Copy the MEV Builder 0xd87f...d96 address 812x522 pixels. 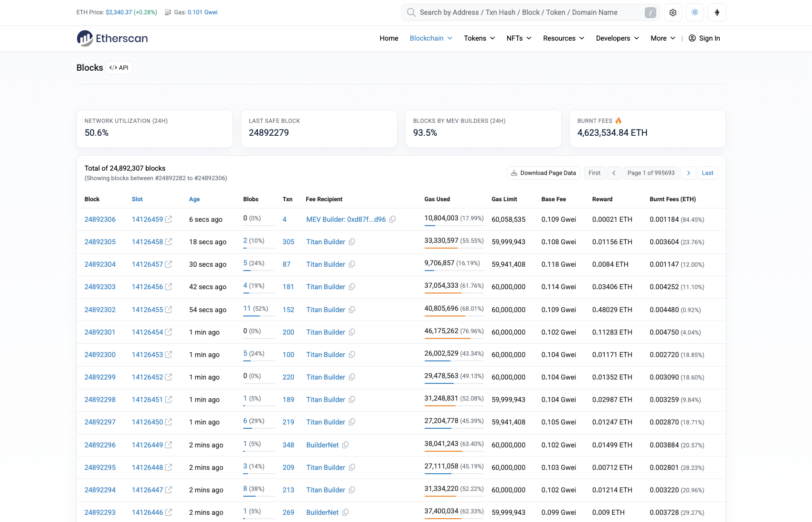click(393, 219)
